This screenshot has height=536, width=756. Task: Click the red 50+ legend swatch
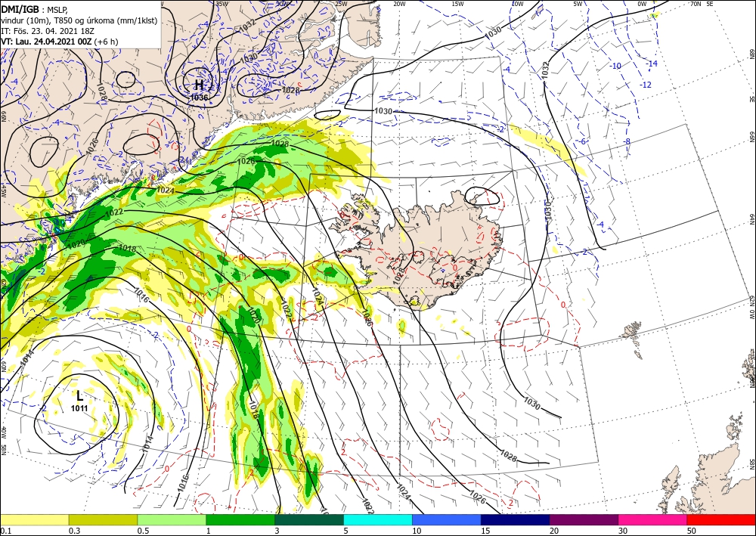coord(721,519)
